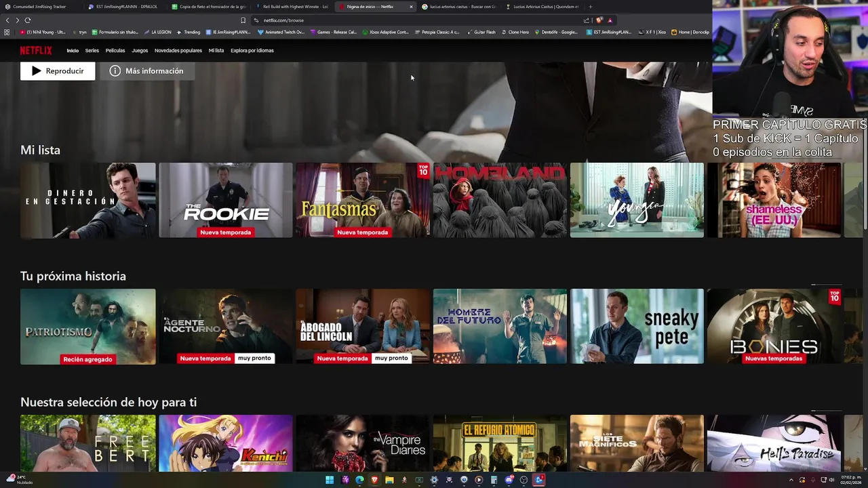Open a new browser tab
Image resolution: width=868 pixels, height=488 pixels.
(x=590, y=7)
